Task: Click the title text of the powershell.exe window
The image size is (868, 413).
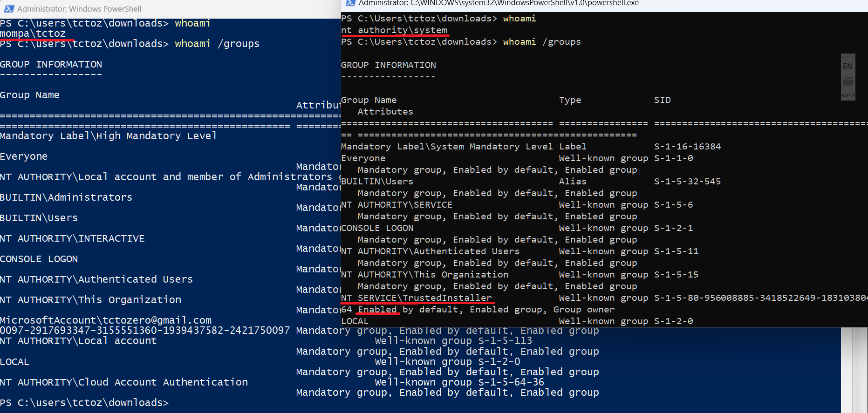Action: tap(499, 3)
